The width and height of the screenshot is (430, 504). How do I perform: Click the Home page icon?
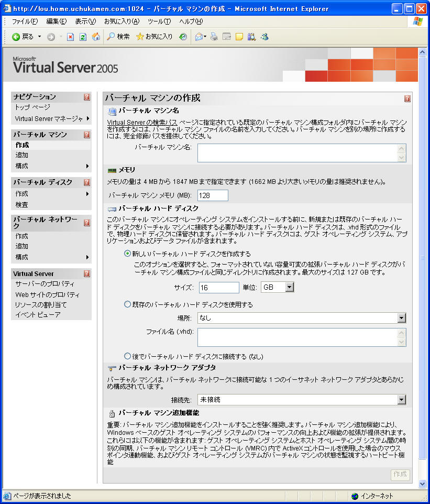click(96, 37)
